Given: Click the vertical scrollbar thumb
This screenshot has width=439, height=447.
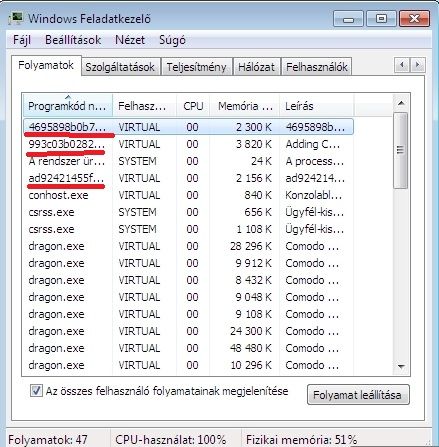Looking at the screenshot, I should (x=401, y=150).
